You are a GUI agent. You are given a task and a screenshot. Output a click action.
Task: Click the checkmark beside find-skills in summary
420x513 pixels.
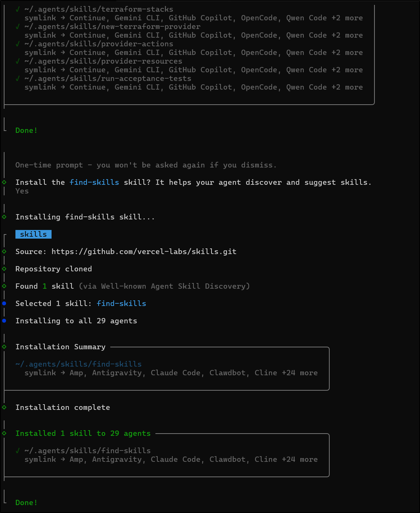pos(17,451)
